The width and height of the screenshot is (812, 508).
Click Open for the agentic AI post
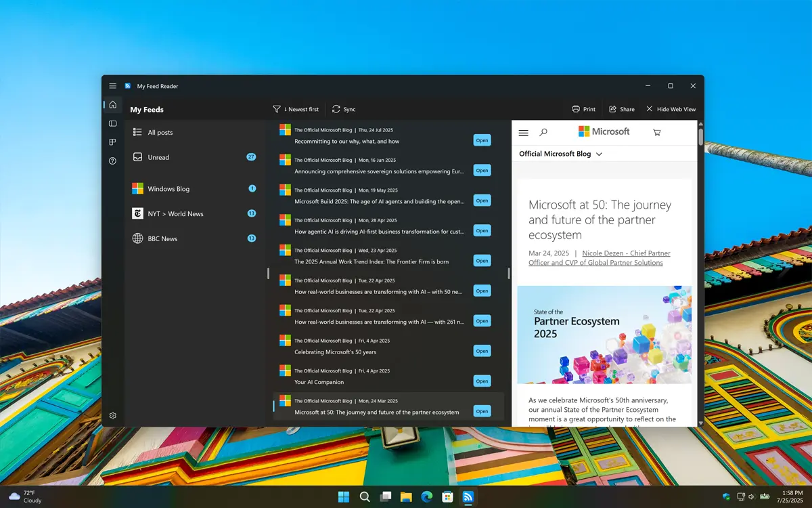pyautogui.click(x=482, y=231)
